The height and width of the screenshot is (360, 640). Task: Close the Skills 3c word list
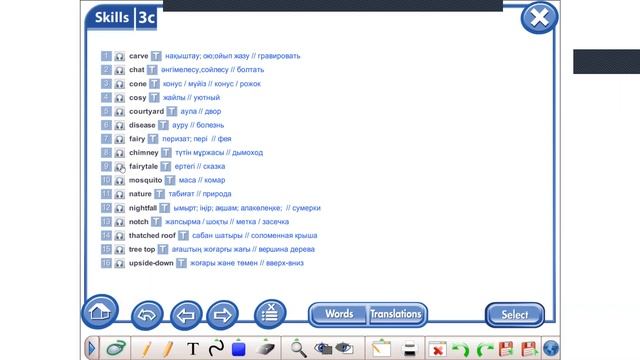[x=539, y=18]
